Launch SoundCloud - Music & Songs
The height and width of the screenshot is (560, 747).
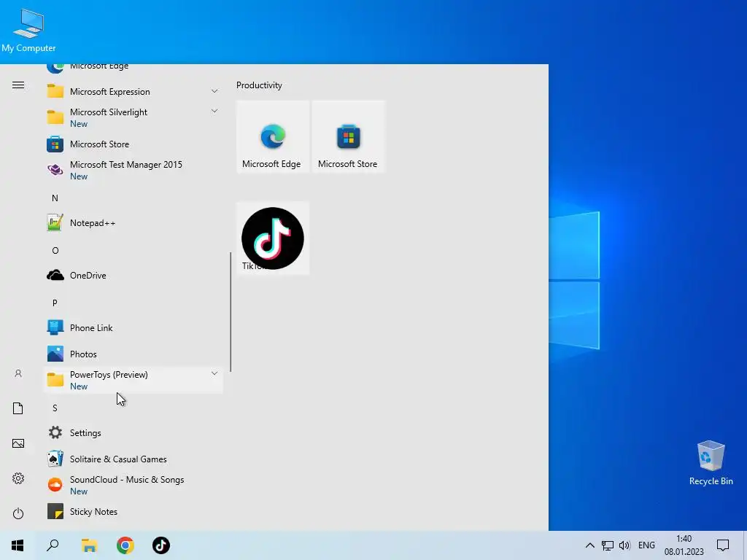[133, 485]
